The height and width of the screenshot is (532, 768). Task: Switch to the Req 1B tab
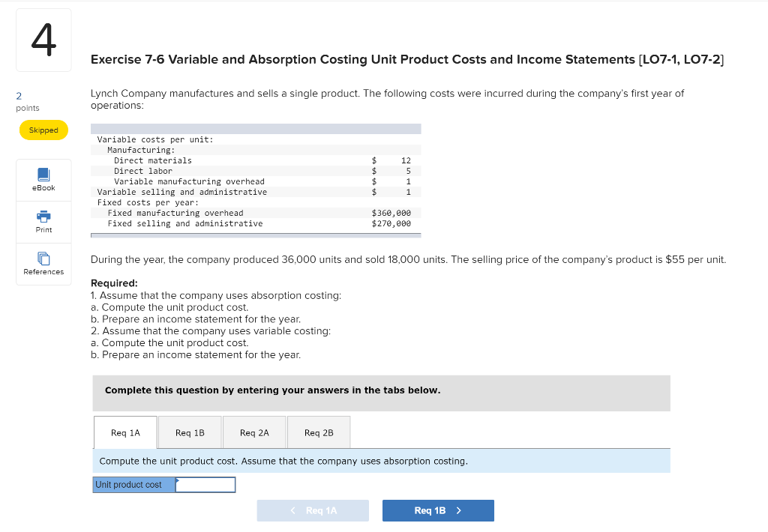coord(190,432)
